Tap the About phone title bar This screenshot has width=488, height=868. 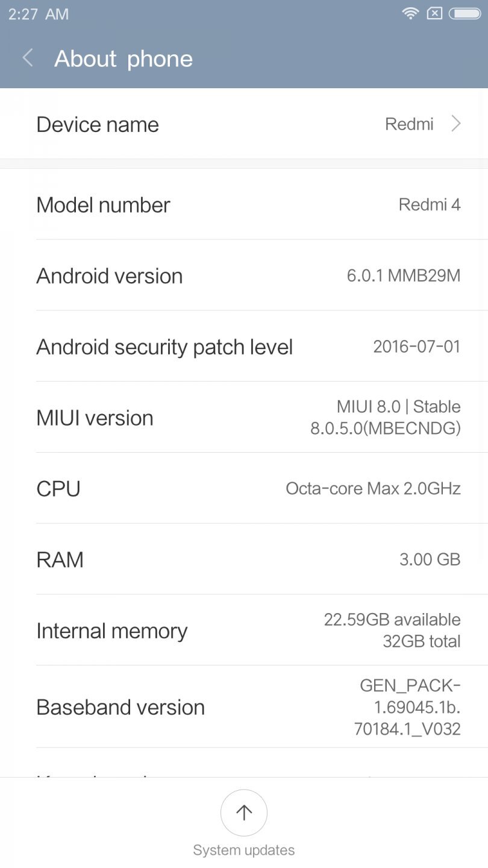coord(124,58)
